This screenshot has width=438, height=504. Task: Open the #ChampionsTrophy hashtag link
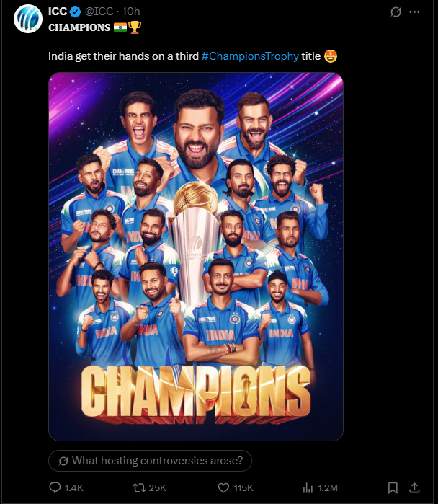[x=250, y=56]
